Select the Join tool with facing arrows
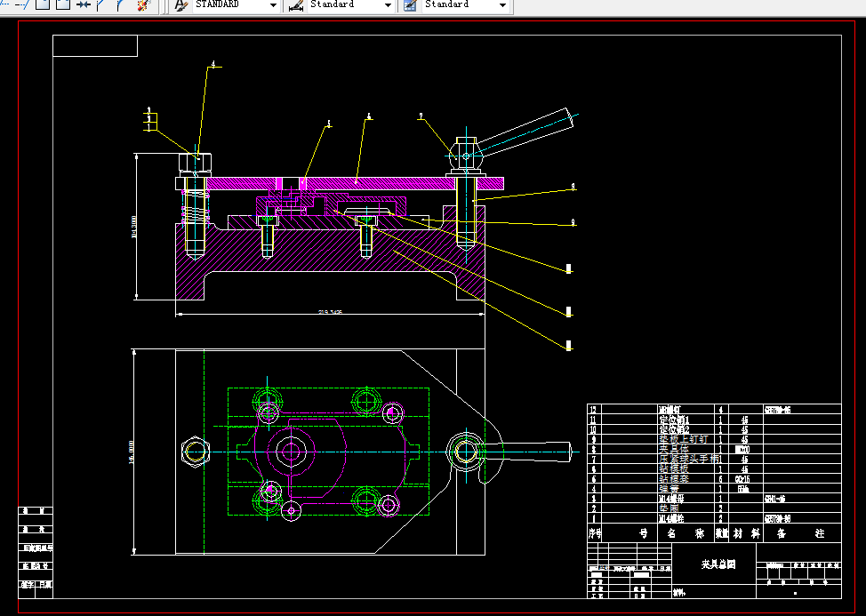 point(83,5)
